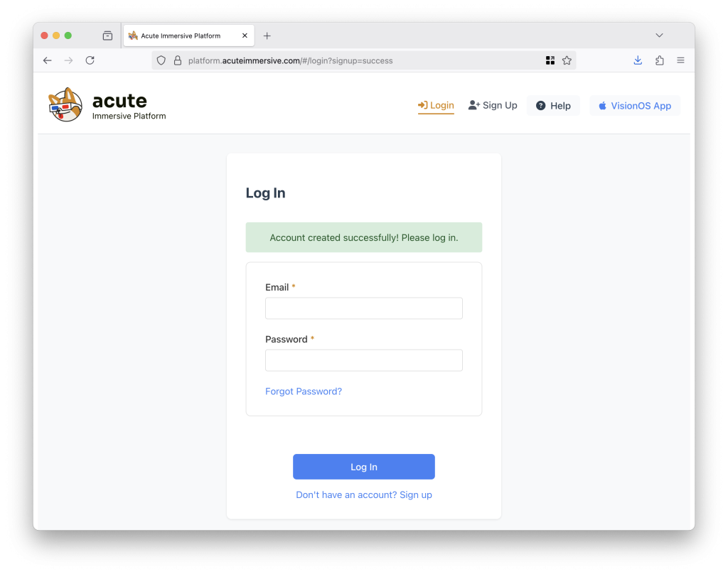
Task: Open the extensions puzzle icon
Action: (x=659, y=60)
